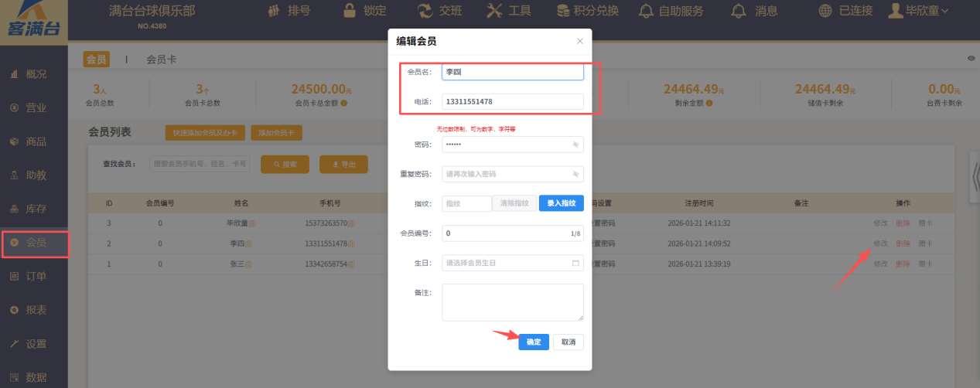Click the 重复密码 input field
Screen dimensions: 980x388
click(513, 175)
